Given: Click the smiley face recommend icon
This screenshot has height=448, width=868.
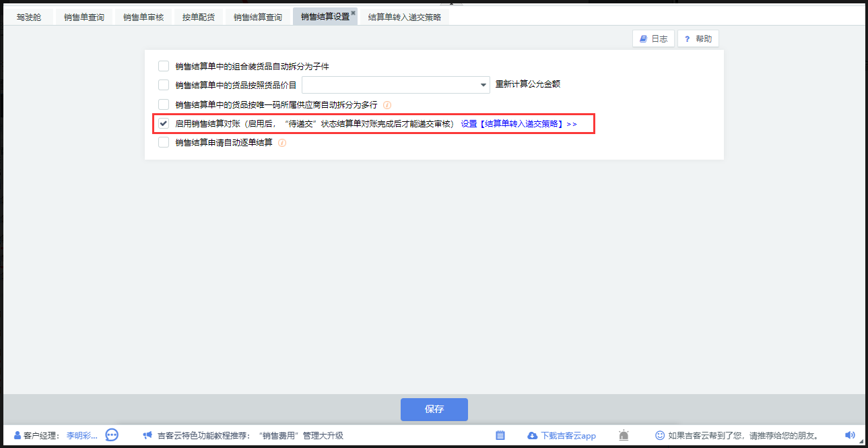Looking at the screenshot, I should click(660, 435).
